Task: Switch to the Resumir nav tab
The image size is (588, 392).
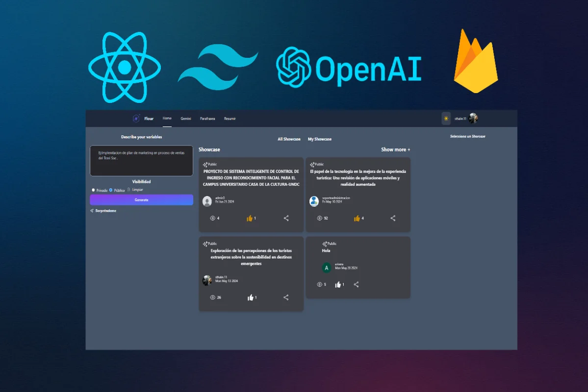Action: coord(230,119)
